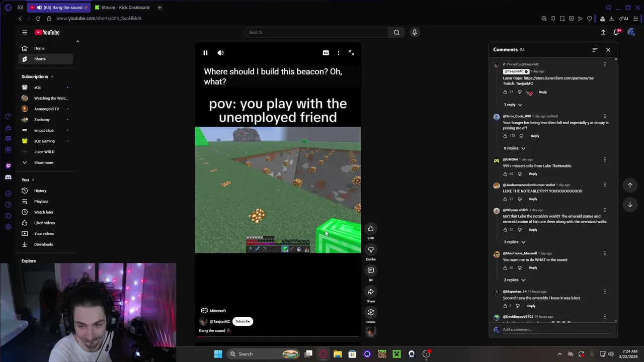Like the @GMG64 comment
This screenshot has width=644, height=362.
505,174
